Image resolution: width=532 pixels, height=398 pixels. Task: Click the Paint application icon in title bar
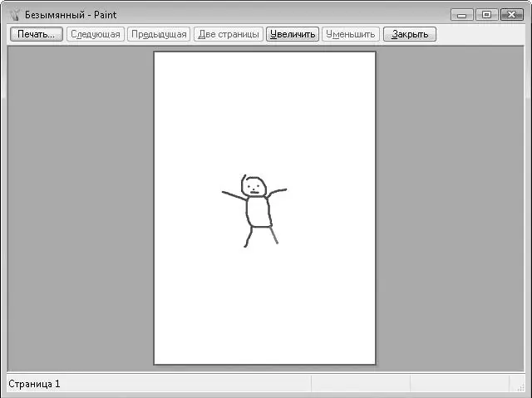(13, 14)
